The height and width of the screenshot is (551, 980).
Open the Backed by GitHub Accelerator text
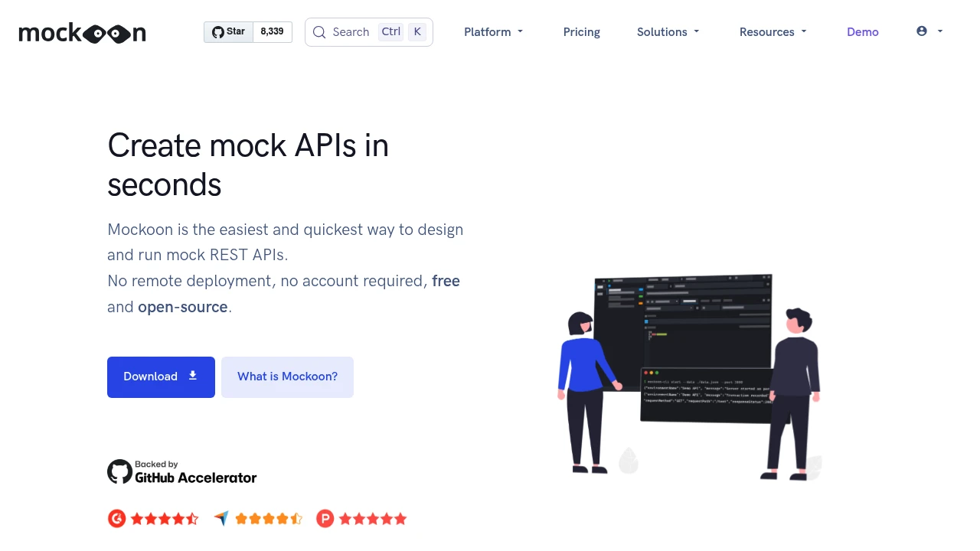click(x=195, y=471)
